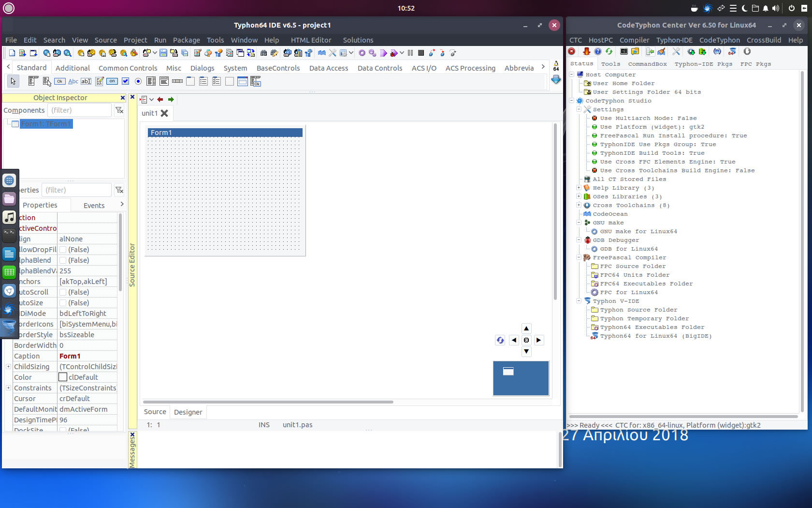Click the Components filter input field

(80, 110)
